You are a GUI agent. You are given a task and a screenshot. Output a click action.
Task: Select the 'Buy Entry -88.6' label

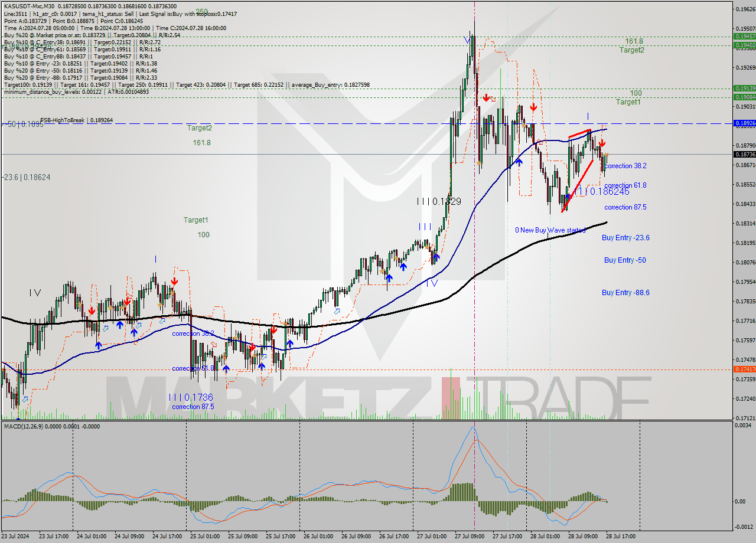[x=625, y=293]
